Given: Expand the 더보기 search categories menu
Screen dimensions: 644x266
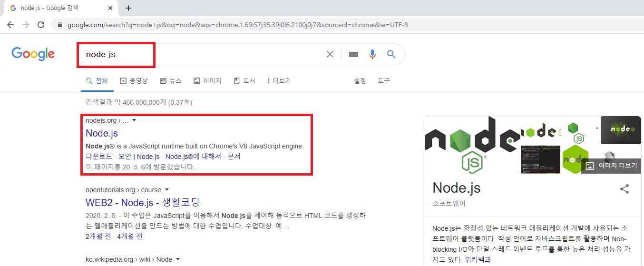Looking at the screenshot, I should (279, 81).
